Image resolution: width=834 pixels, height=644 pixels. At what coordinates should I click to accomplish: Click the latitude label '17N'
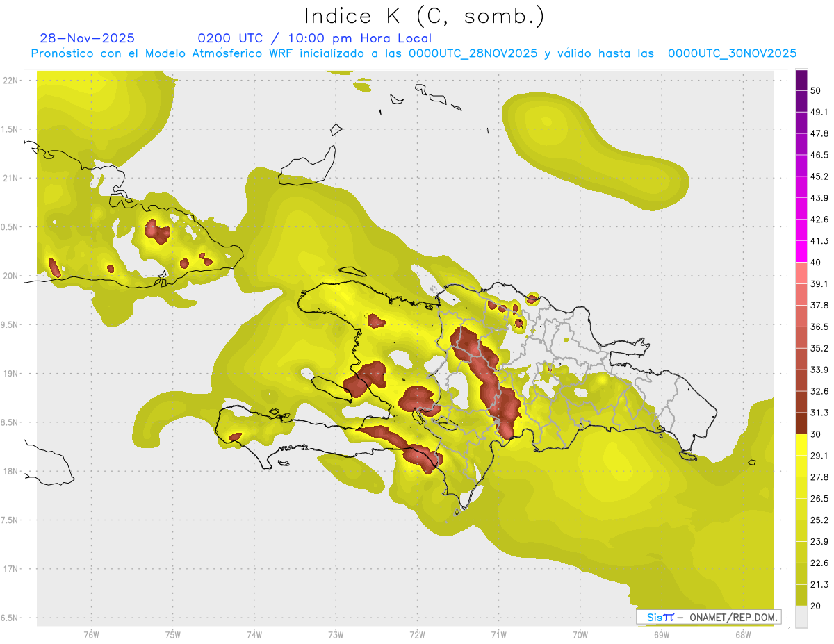click(9, 569)
